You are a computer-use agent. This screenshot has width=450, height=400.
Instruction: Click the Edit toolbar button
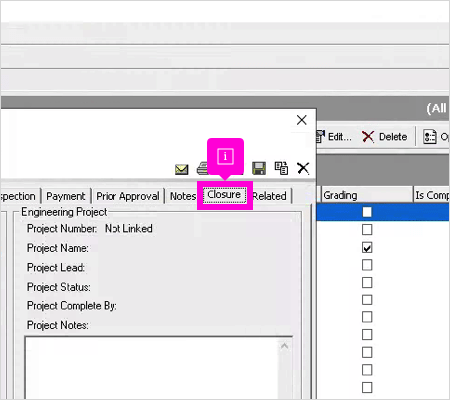[x=334, y=137]
